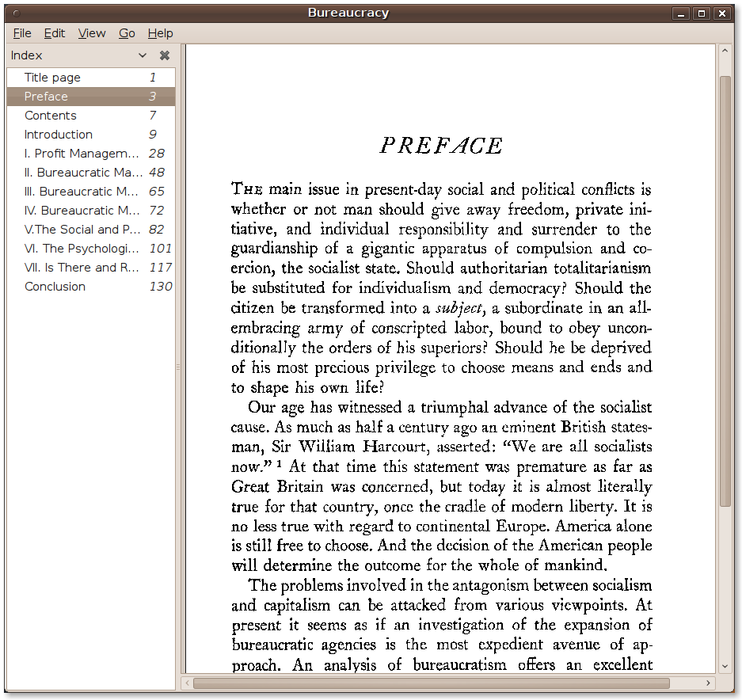
Task: Open the View menu
Action: 92,33
